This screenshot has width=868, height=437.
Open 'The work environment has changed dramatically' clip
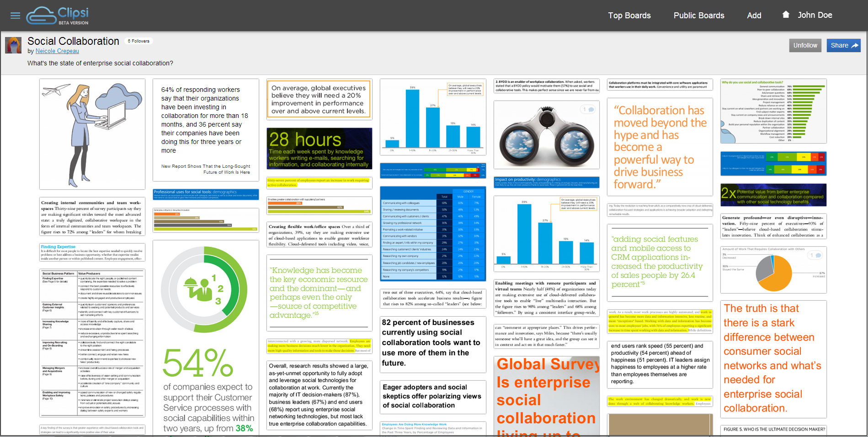[x=660, y=401]
